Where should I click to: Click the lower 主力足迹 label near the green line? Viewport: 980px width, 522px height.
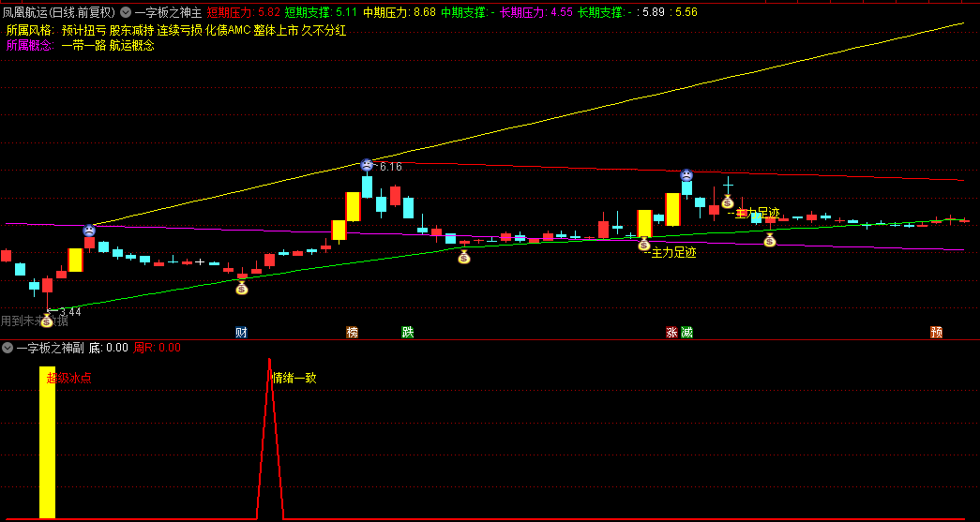673,253
